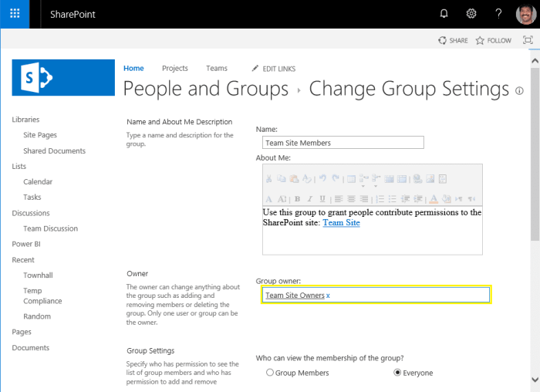
Task: Select the Everyone radio button
Action: tap(398, 373)
